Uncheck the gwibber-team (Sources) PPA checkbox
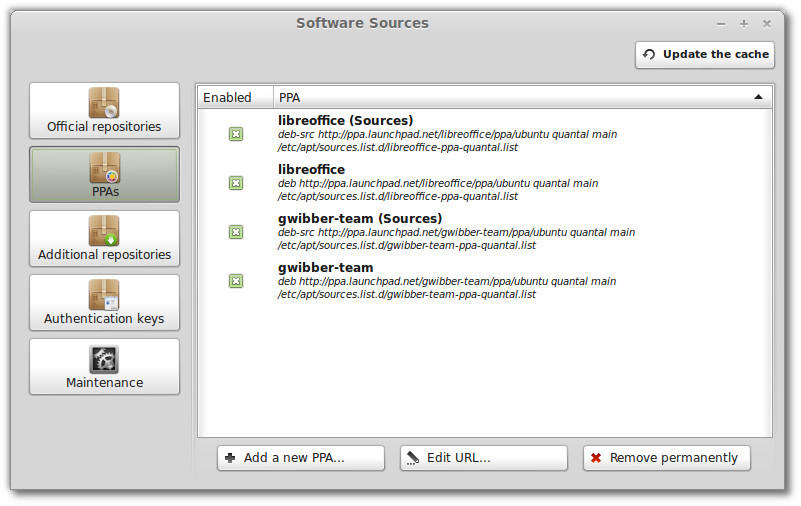The height and width of the screenshot is (506, 801). point(235,232)
